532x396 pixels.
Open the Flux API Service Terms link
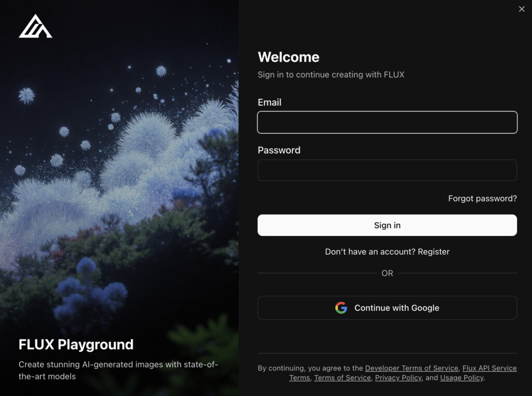pos(489,368)
